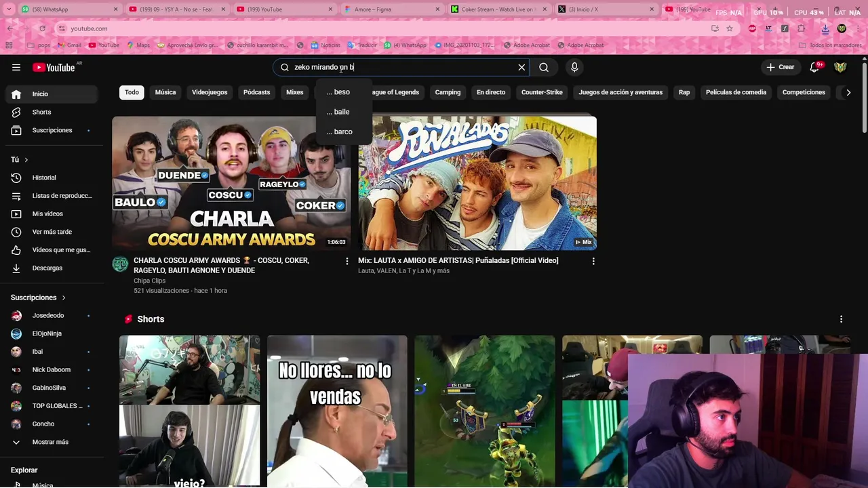Open the GabinoSilva channel
This screenshot has height=488, width=868.
click(x=52, y=388)
